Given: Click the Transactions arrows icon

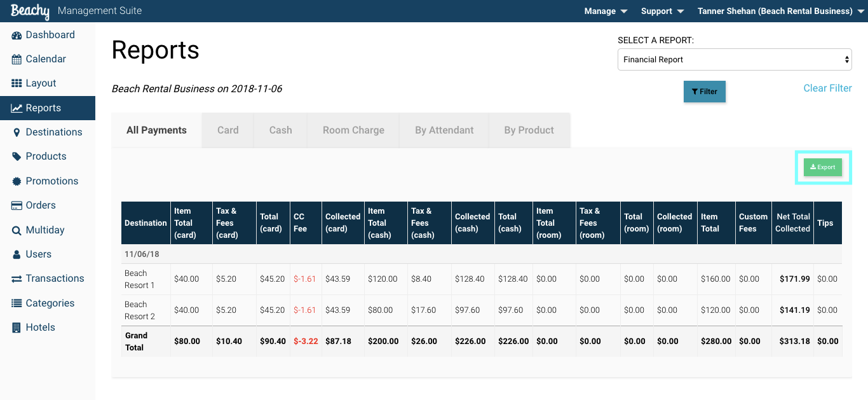Looking at the screenshot, I should [17, 279].
